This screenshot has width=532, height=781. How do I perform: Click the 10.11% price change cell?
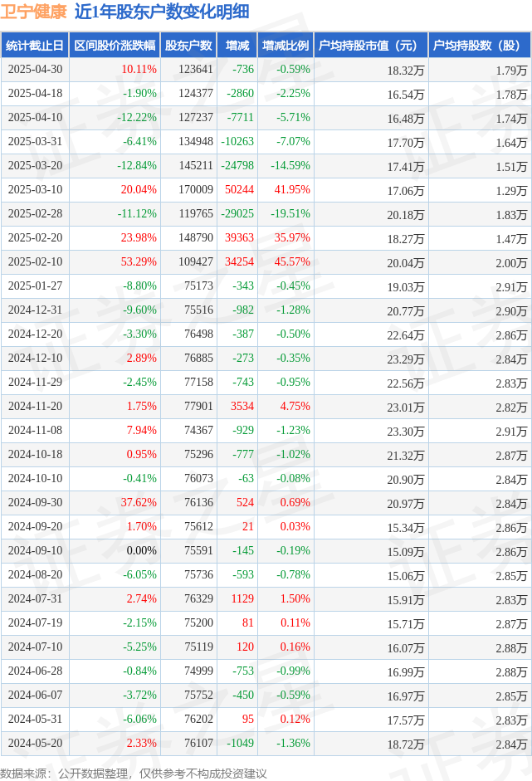coord(139,69)
